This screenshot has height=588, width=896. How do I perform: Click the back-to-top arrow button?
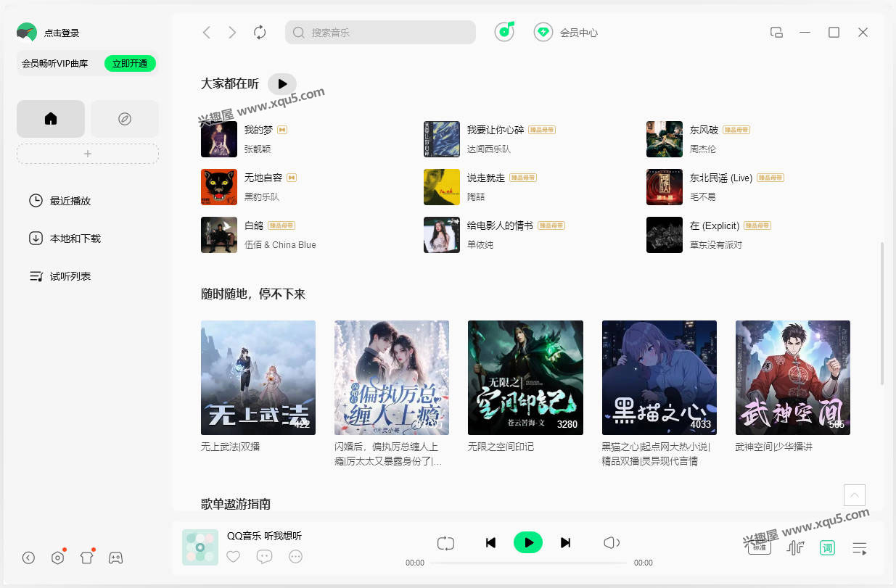[x=855, y=495]
